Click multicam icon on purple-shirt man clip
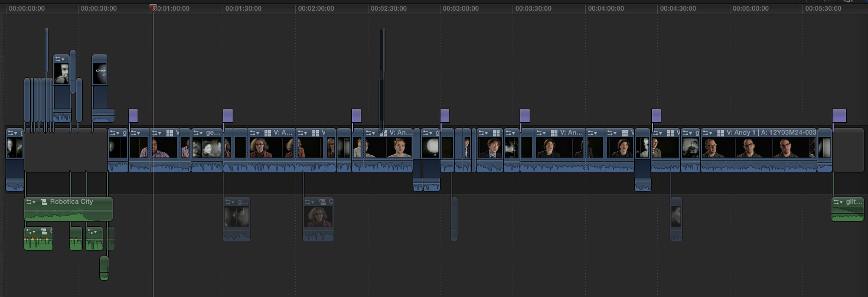Viewport: 868px width, 297px height. (x=169, y=133)
